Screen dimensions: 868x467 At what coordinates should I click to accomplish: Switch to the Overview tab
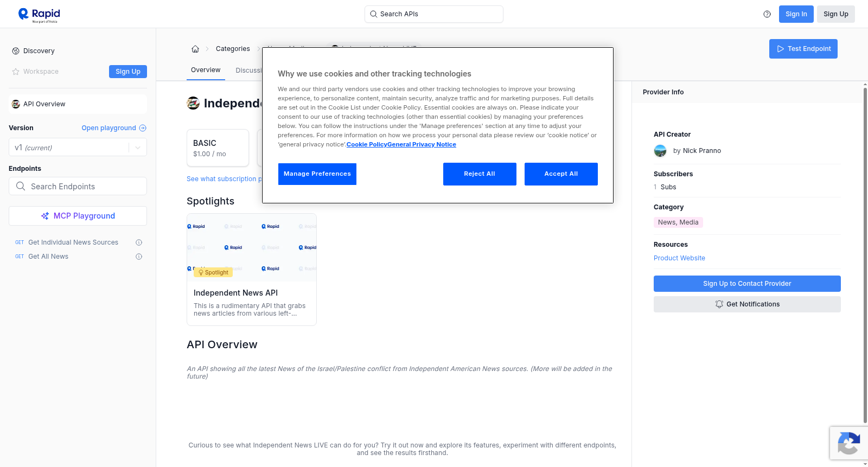pyautogui.click(x=206, y=71)
